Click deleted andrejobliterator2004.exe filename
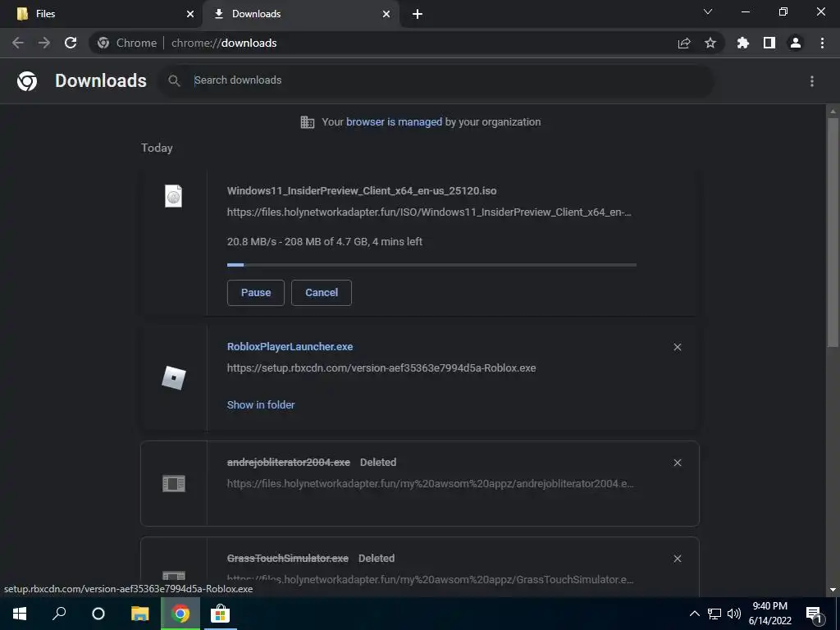Screen dimensions: 840x630 [289, 463]
